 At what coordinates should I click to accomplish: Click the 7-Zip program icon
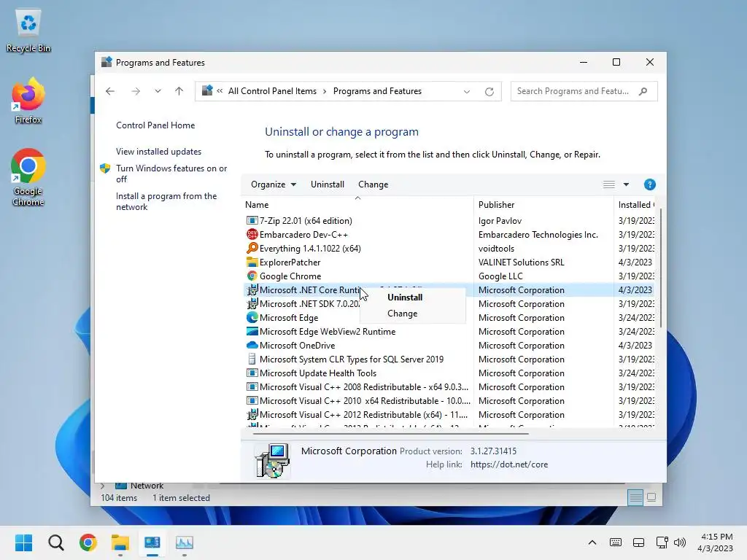click(x=252, y=220)
